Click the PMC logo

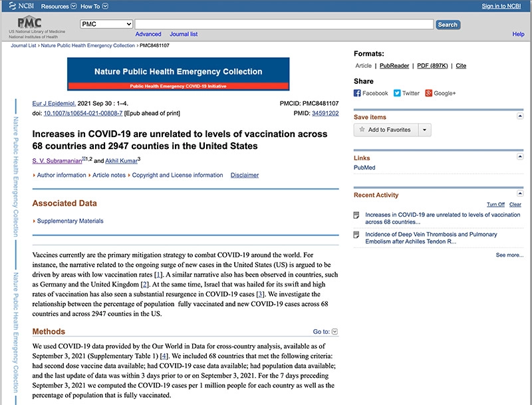(x=29, y=22)
